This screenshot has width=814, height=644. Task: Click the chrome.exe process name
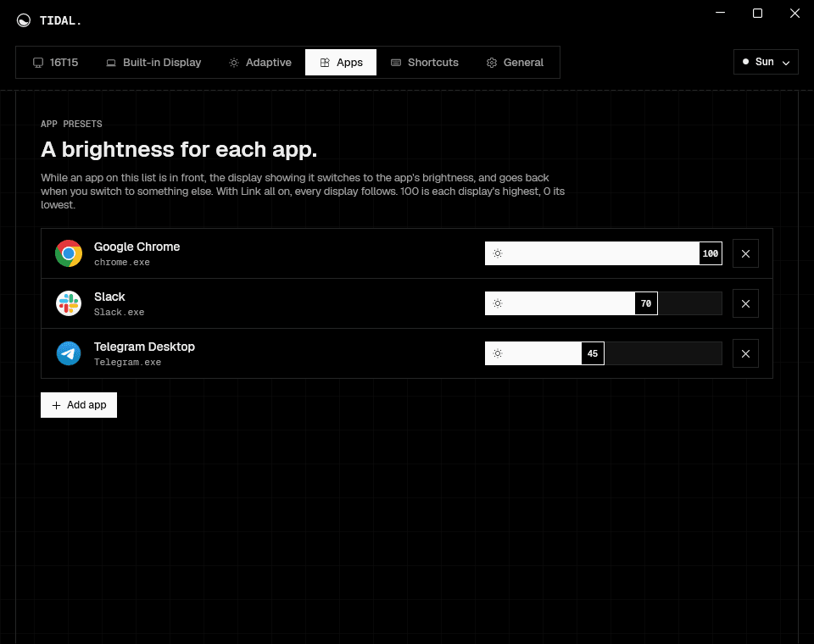coord(122,263)
